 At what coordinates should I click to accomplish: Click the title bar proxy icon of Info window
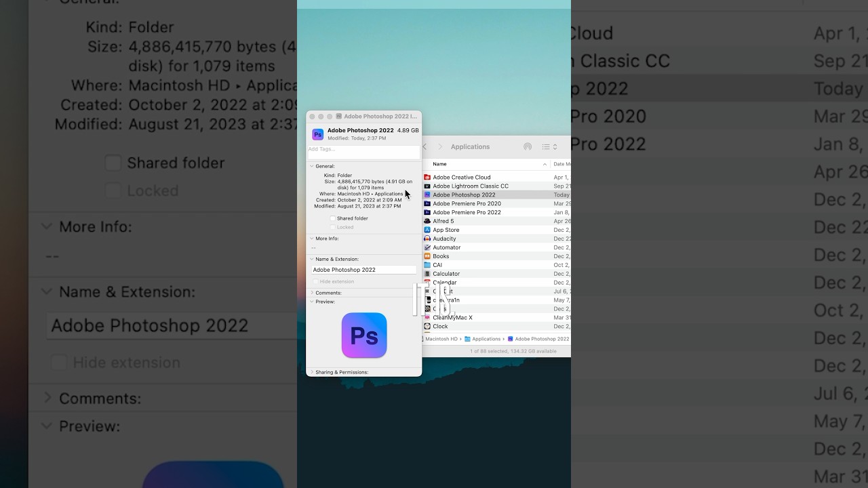tap(339, 117)
